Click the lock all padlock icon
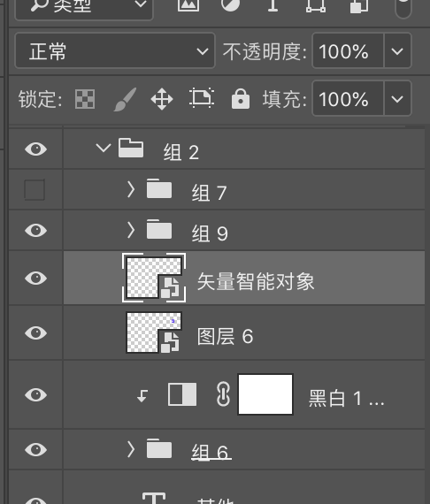The image size is (430, 504). click(x=241, y=99)
